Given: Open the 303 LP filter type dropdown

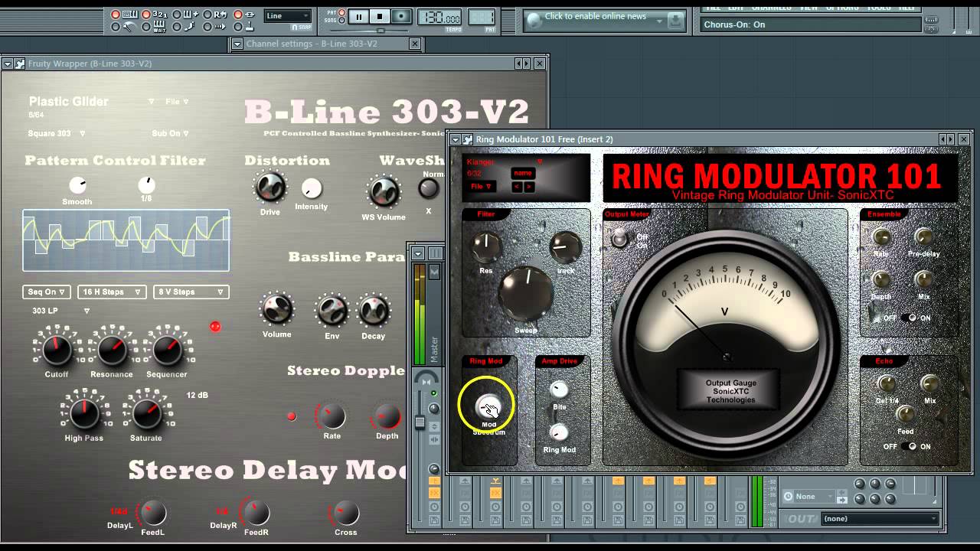Looking at the screenshot, I should click(x=61, y=311).
